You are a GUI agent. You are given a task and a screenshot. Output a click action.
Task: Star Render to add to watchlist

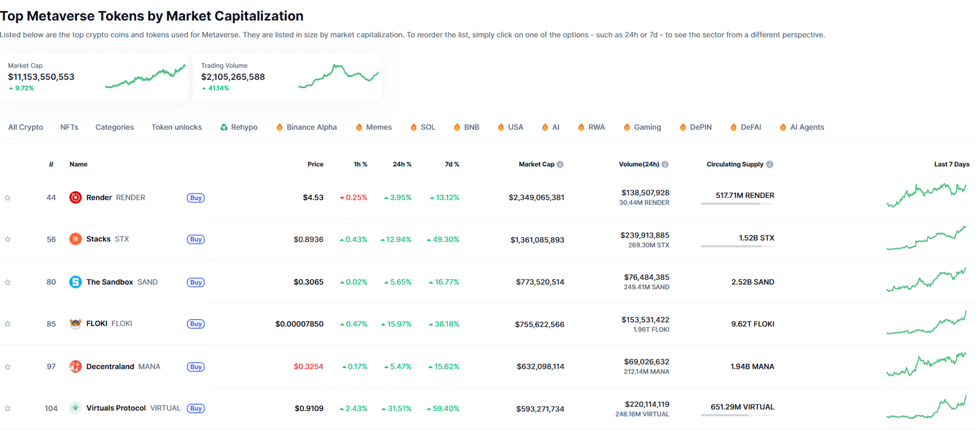click(x=8, y=198)
